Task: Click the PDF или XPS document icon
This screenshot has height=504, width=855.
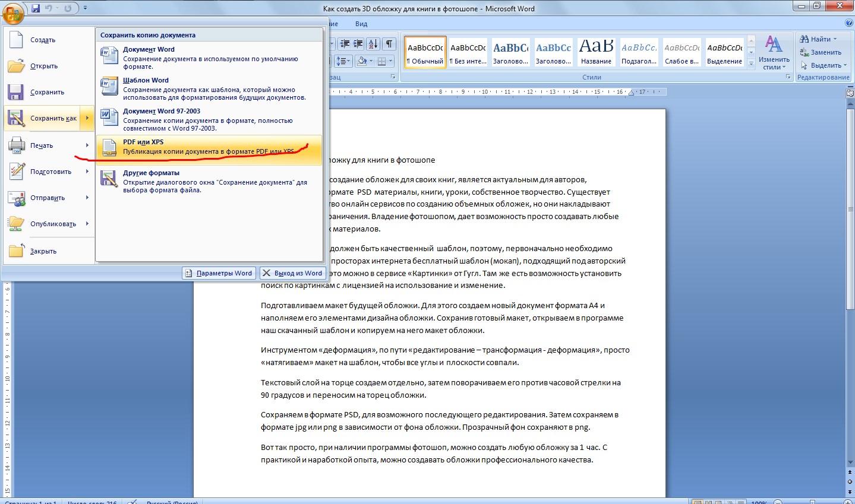Action: (x=109, y=148)
